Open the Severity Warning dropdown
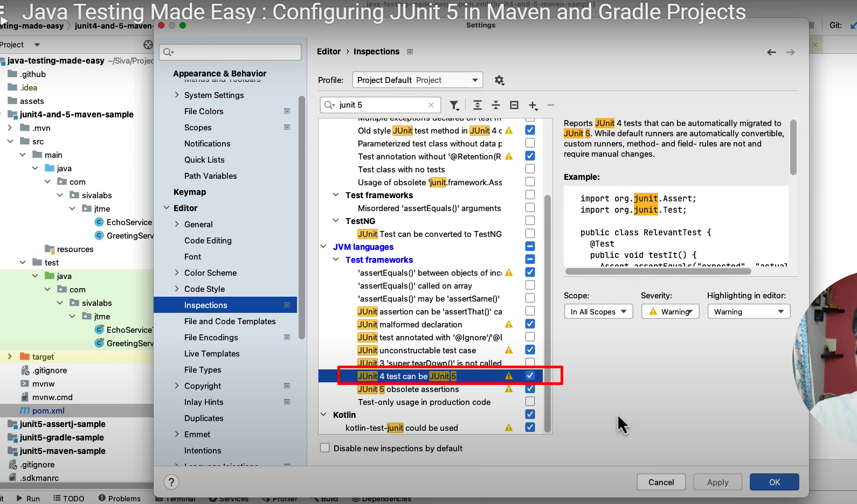The width and height of the screenshot is (857, 504). pos(670,312)
